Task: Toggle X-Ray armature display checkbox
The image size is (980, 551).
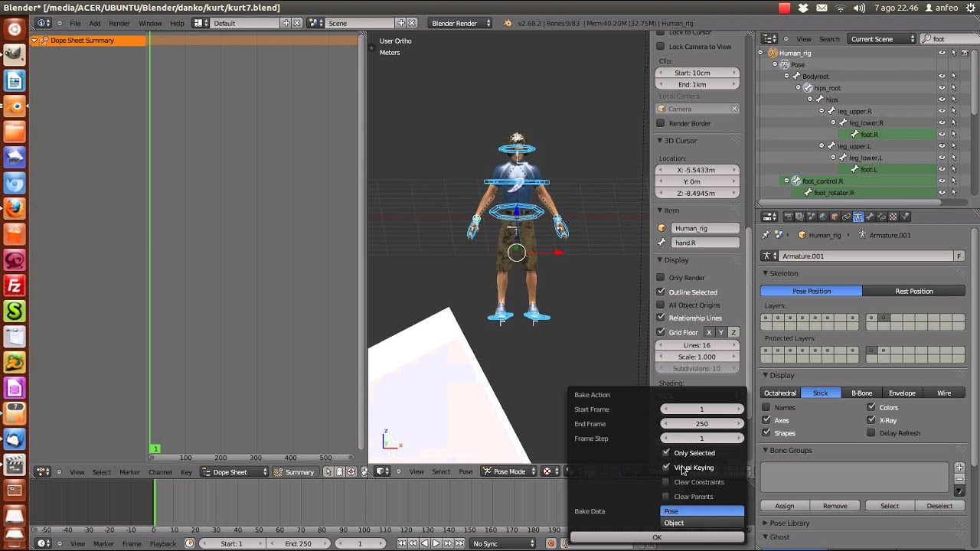Action: pos(871,420)
